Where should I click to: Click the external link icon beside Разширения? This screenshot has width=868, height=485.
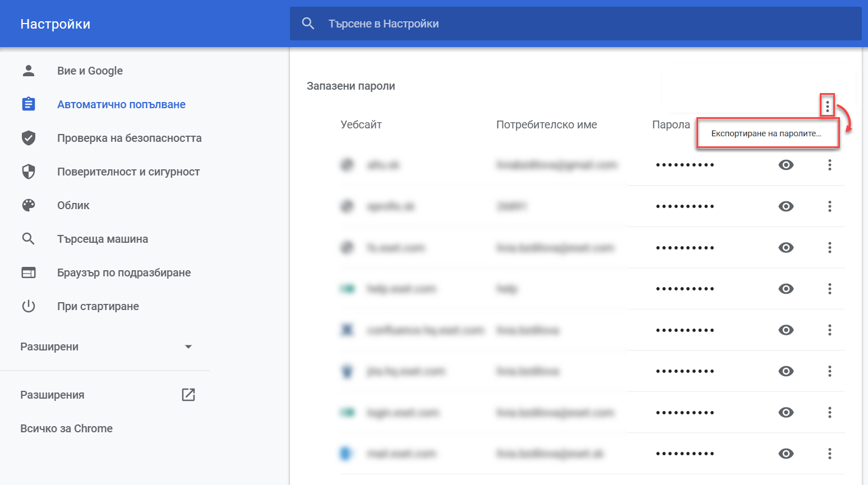point(188,395)
